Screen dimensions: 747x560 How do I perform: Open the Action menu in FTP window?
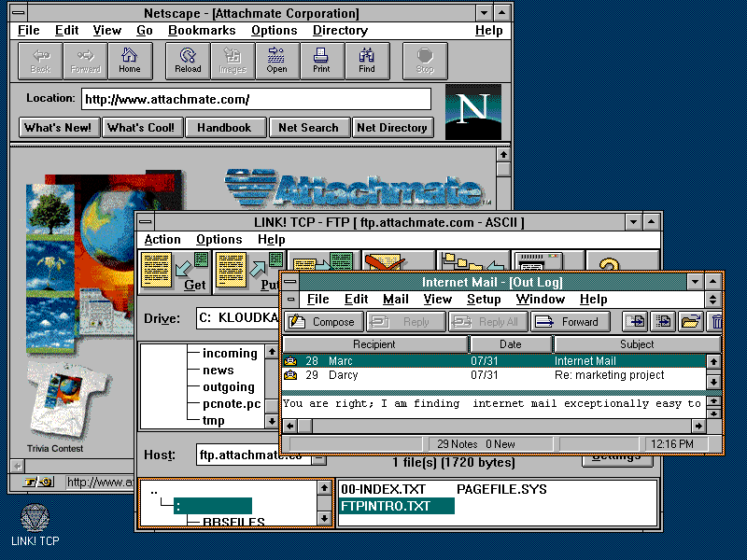pos(162,240)
